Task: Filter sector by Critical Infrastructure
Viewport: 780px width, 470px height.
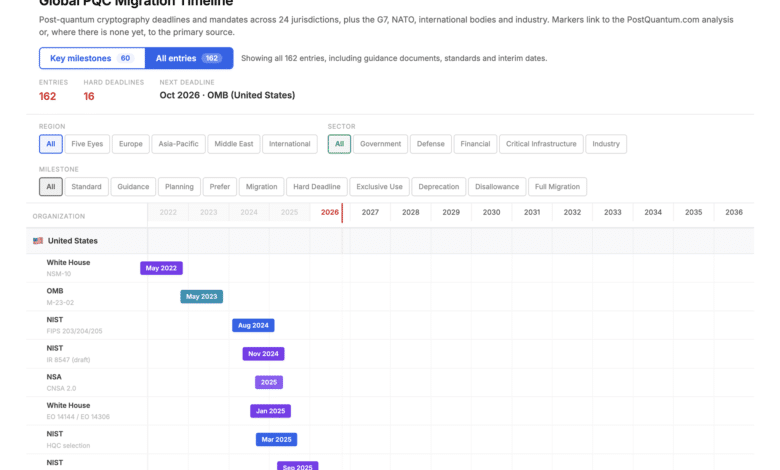Action: coord(541,144)
